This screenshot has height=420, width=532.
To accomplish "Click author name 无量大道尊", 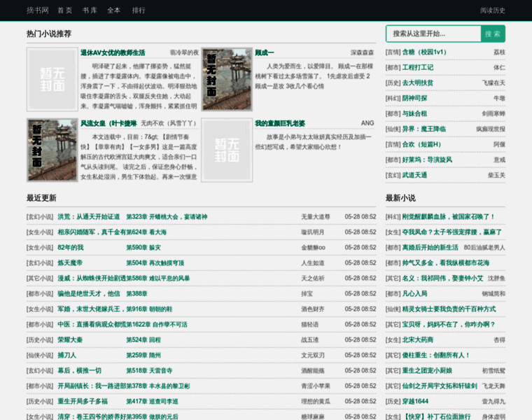I will point(316,217).
